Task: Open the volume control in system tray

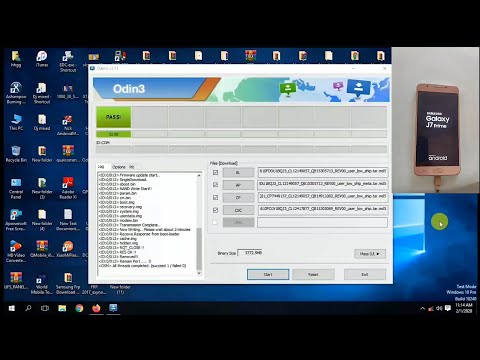Action: tap(439, 308)
